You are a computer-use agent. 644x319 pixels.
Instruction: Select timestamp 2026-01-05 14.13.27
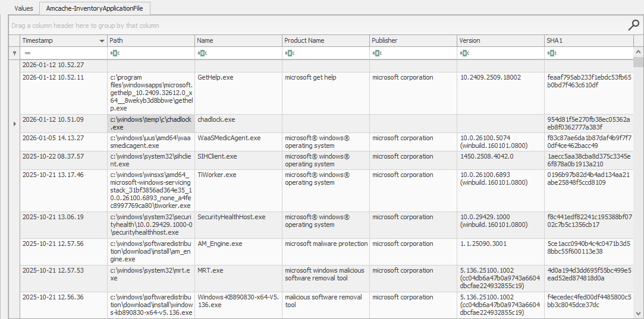tap(64, 142)
